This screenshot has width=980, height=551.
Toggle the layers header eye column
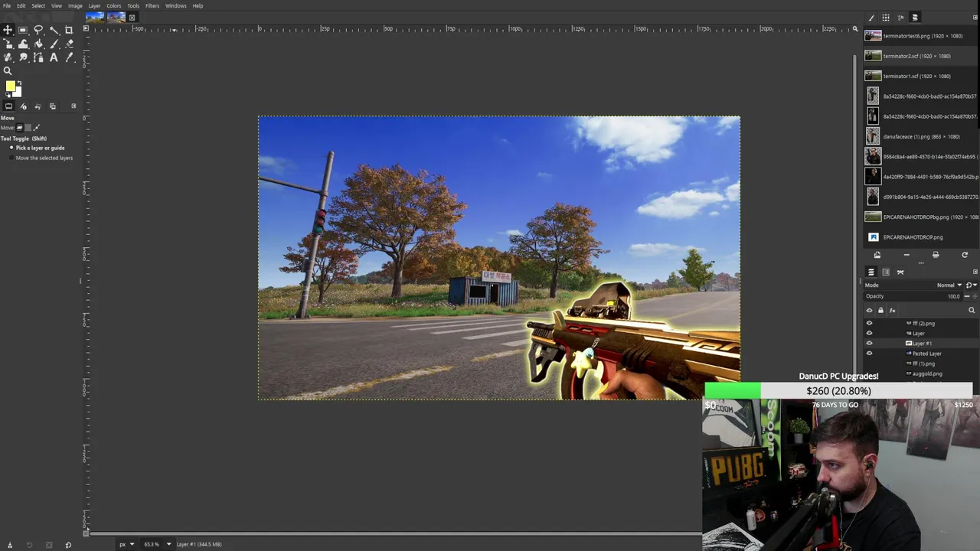(869, 310)
